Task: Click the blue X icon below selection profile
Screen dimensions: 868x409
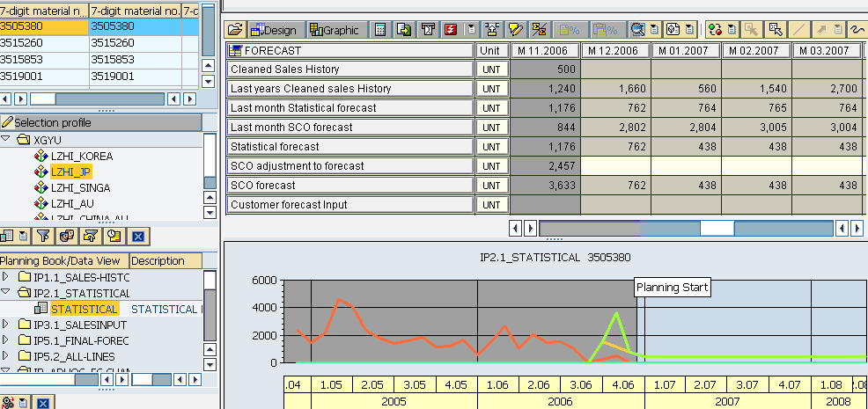Action: coord(137,236)
